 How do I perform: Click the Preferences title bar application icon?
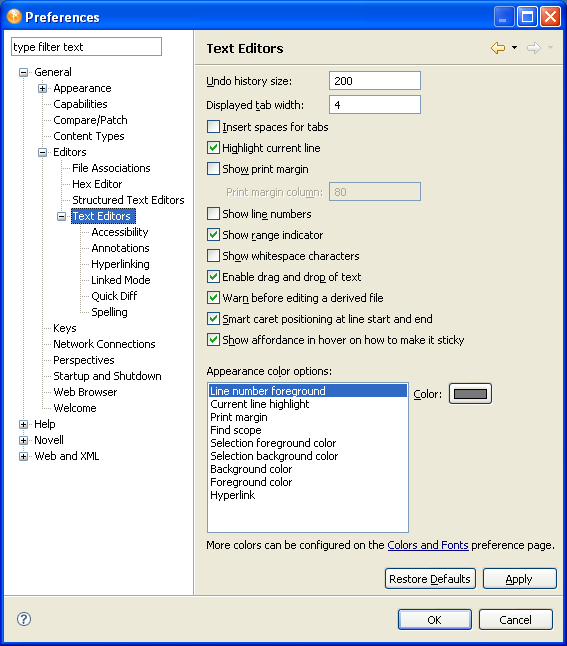point(14,16)
